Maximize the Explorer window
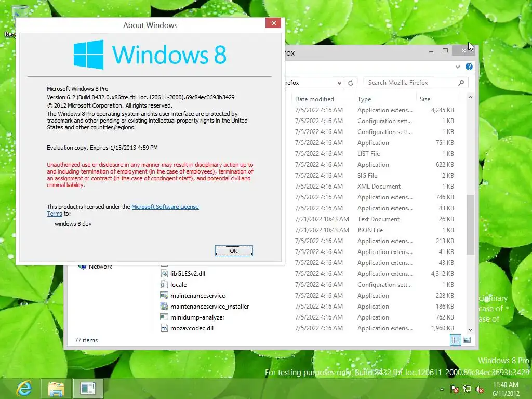Screen dimensions: 532x399 [x=445, y=50]
